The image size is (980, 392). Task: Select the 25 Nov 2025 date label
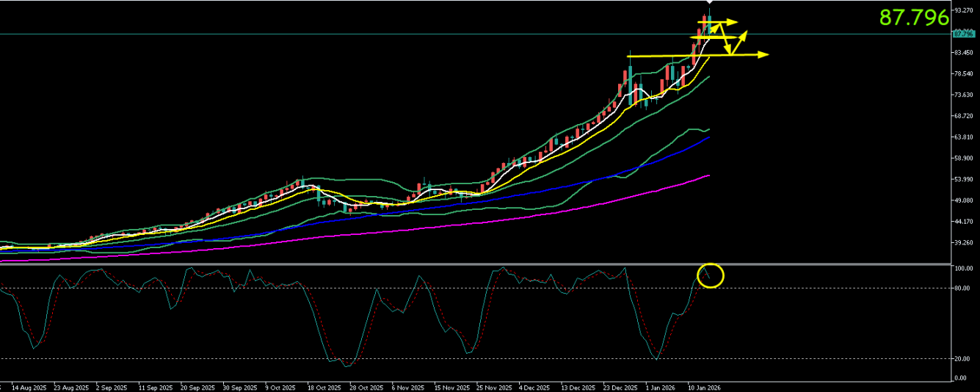click(x=493, y=386)
